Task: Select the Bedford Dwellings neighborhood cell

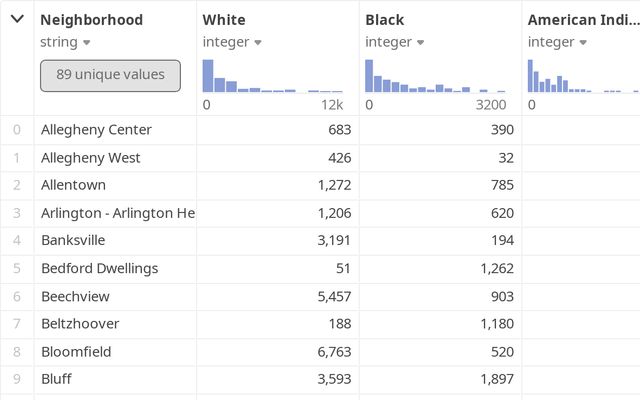Action: tap(99, 268)
